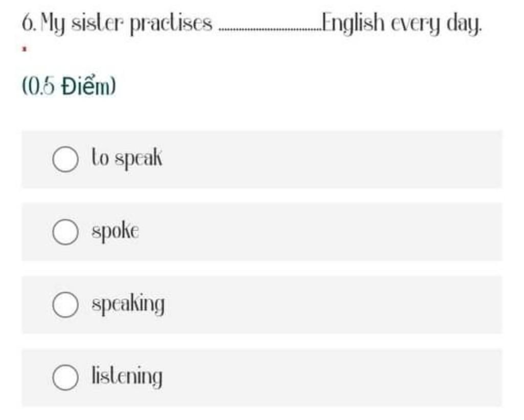Image resolution: width=524 pixels, height=420 pixels.
Task: Select the "spoke" radio button
Action: point(65,232)
